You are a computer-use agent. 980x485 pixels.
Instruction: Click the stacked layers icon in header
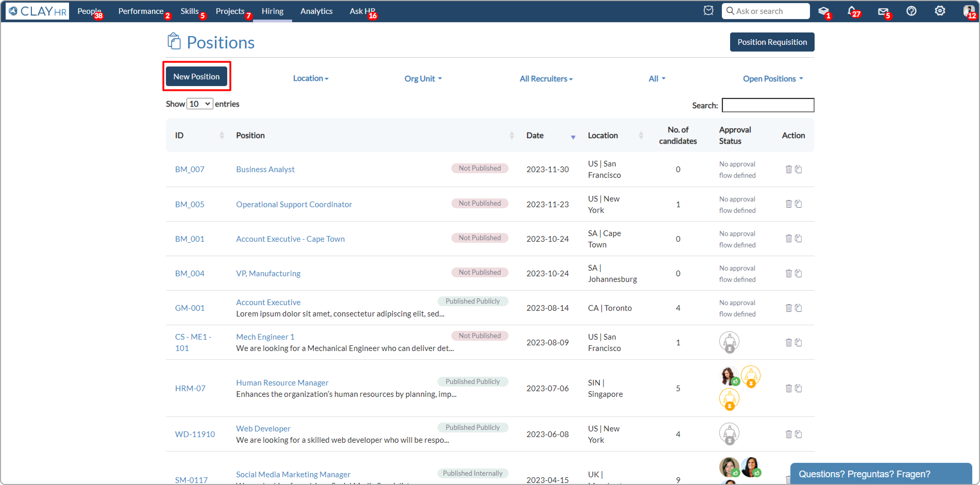coord(823,11)
